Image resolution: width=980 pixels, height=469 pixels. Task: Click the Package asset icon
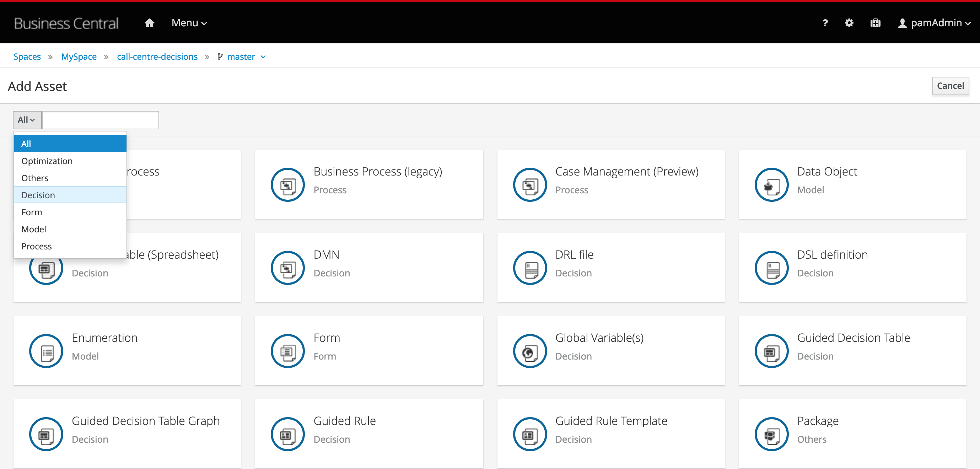pos(771,434)
